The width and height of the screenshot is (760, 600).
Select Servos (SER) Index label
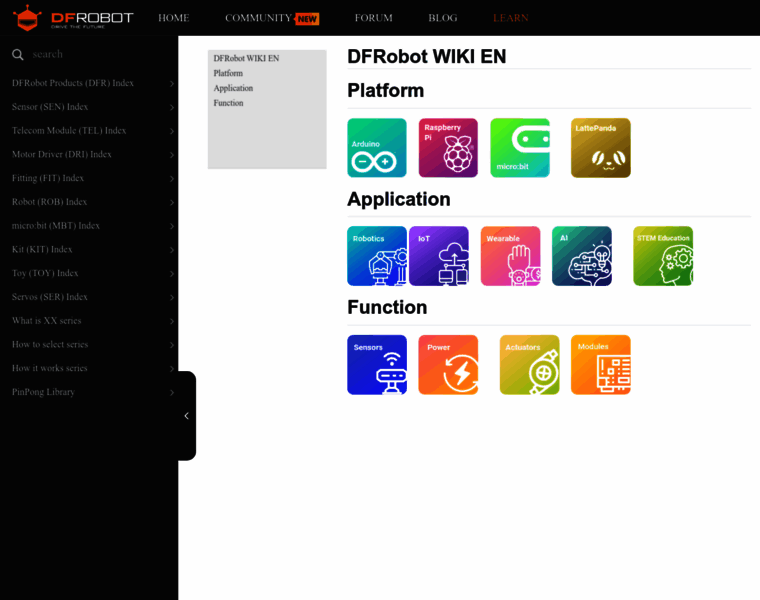tap(50, 297)
